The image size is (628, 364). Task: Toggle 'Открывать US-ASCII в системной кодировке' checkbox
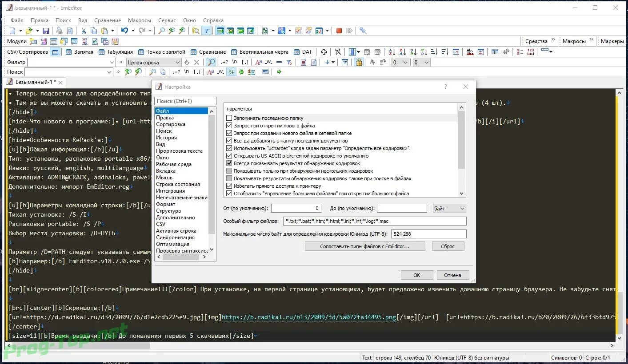click(229, 156)
